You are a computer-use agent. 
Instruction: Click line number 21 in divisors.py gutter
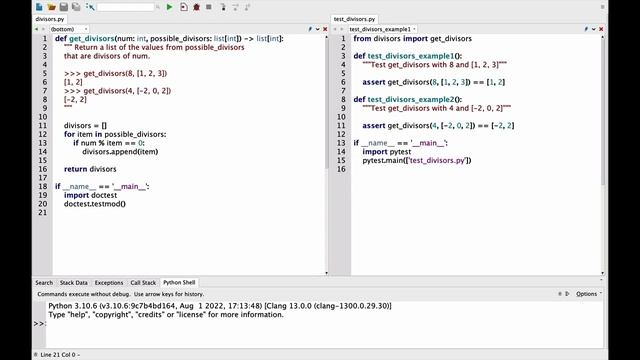(43, 212)
